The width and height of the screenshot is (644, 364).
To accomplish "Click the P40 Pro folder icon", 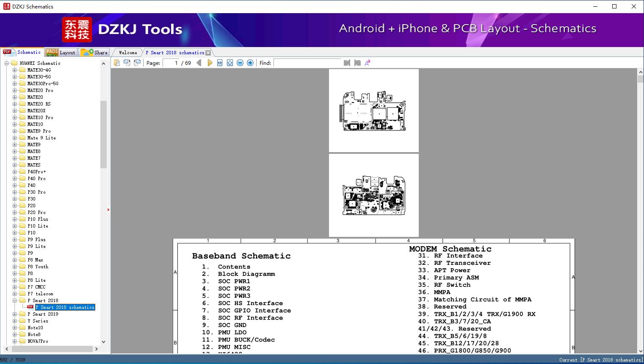I will 22,178.
